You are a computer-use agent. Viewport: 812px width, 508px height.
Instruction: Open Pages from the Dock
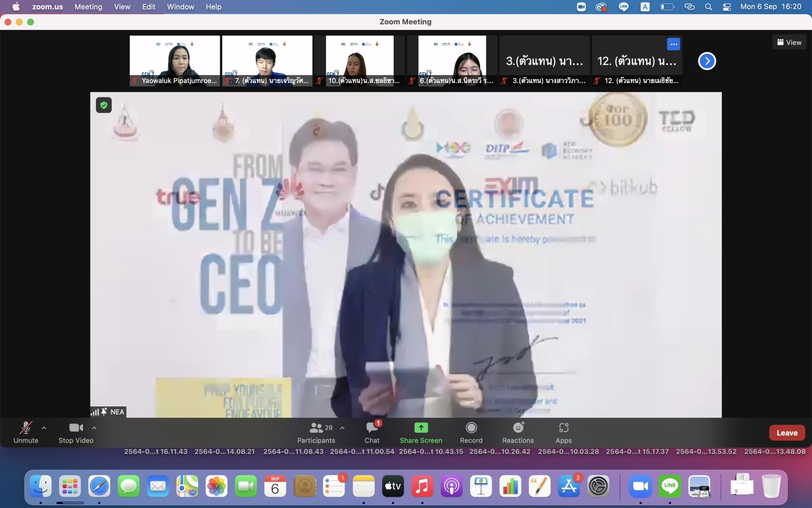click(539, 486)
